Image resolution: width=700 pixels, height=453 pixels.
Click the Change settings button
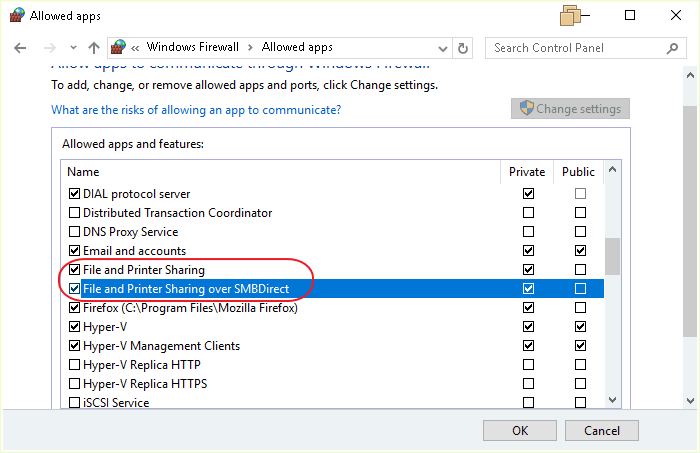(570, 109)
